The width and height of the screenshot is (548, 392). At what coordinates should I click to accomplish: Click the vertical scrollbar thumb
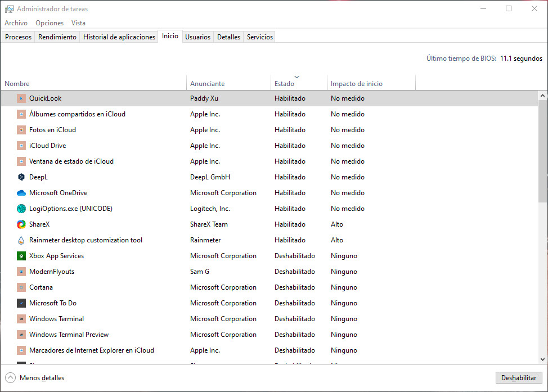pyautogui.click(x=542, y=151)
